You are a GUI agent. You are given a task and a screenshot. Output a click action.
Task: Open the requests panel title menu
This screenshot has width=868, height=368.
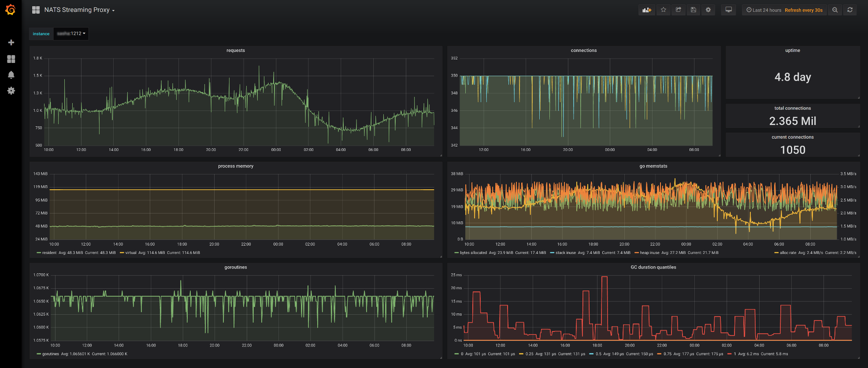(x=235, y=51)
